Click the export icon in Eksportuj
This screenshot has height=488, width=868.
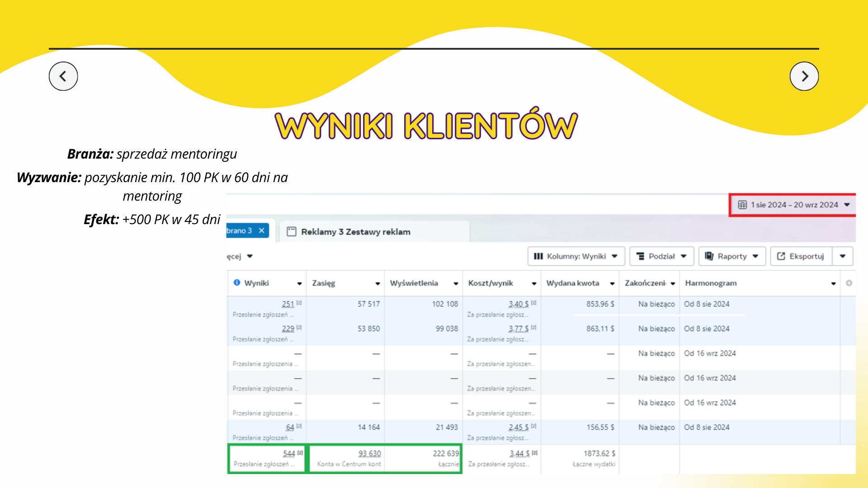pyautogui.click(x=781, y=256)
